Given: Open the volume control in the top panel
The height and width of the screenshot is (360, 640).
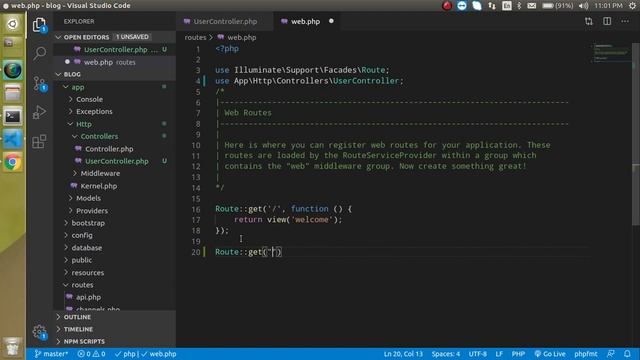Looking at the screenshot, I should 583,6.
